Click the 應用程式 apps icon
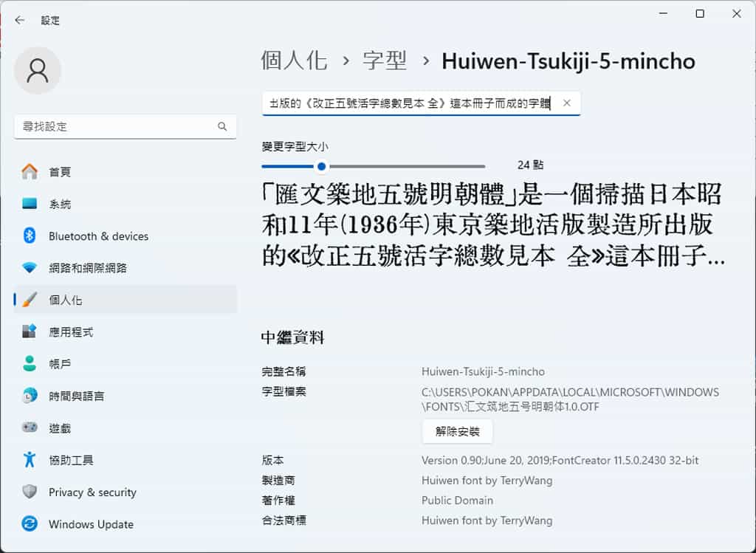756x553 pixels. [30, 332]
